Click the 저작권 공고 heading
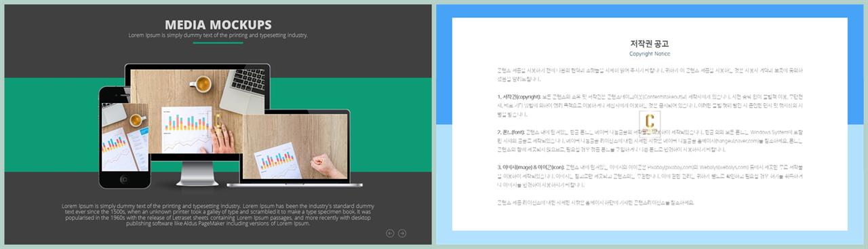Image resolution: width=868 pixels, height=249 pixels. pos(650,44)
